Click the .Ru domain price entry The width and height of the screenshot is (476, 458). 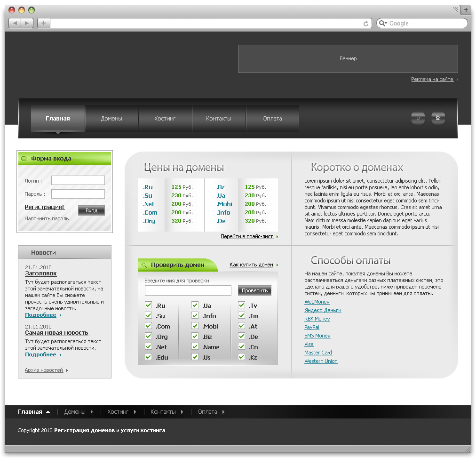tap(148, 187)
